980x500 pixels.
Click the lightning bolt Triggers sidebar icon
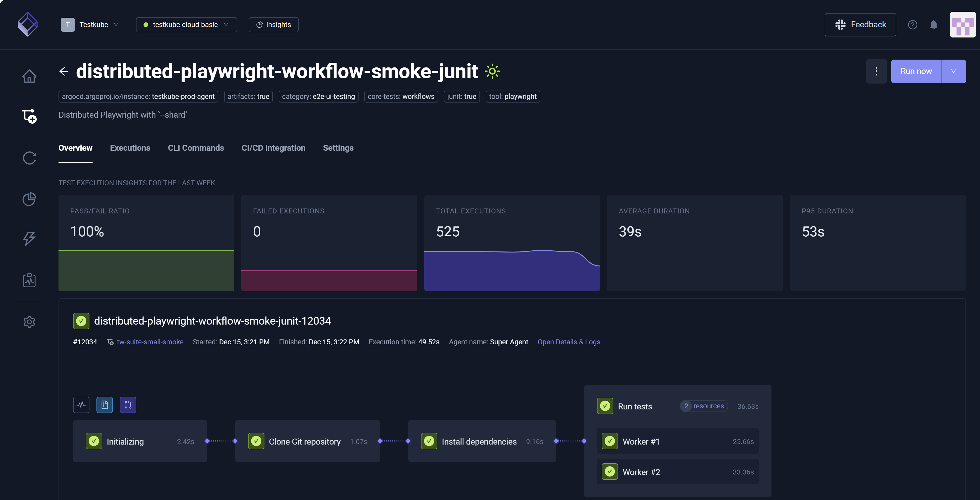(x=29, y=239)
